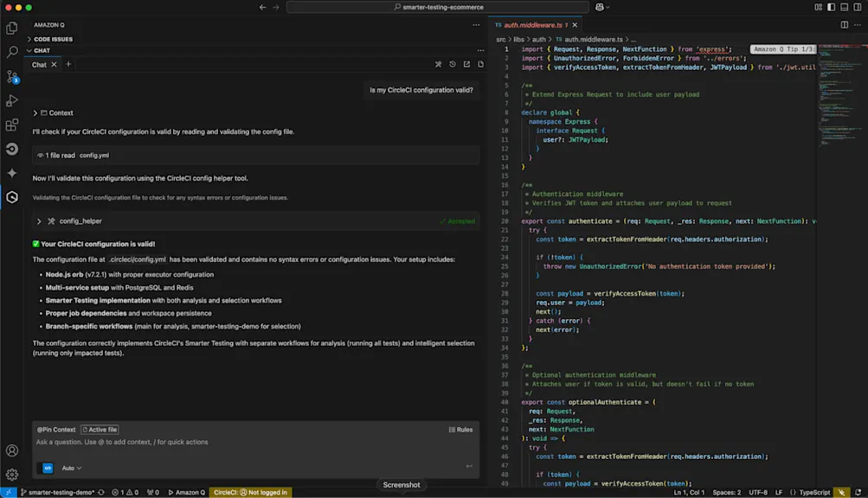Click the Copilot icon in title bar

[601, 7]
